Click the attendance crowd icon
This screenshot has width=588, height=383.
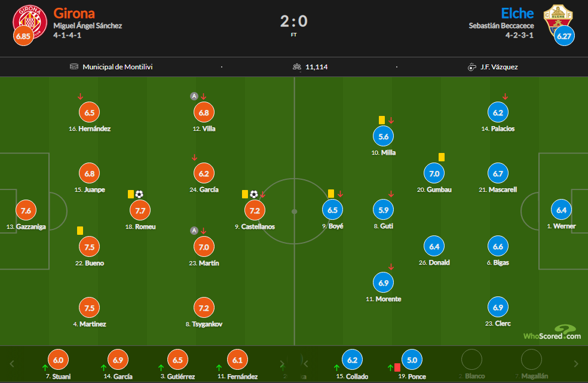click(x=297, y=67)
